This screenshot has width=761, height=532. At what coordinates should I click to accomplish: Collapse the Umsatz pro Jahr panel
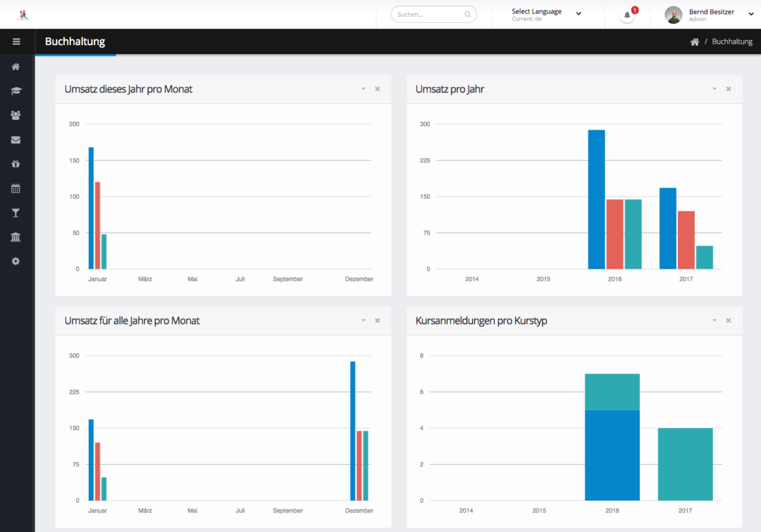click(x=714, y=89)
